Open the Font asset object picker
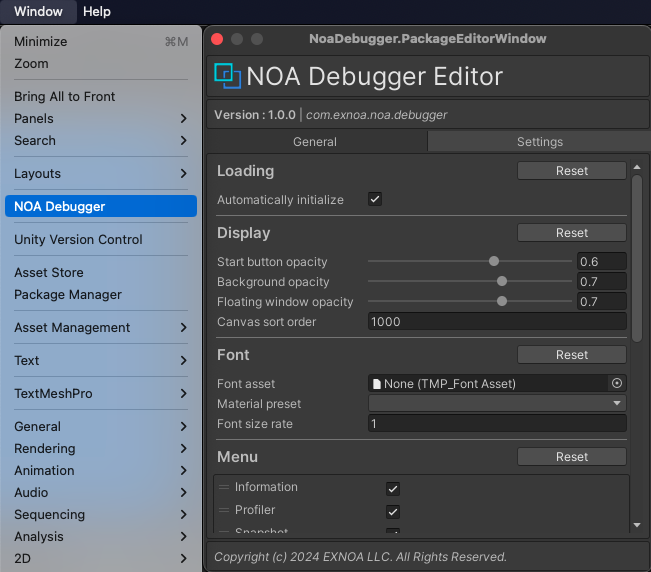The image size is (651, 572). pos(617,383)
